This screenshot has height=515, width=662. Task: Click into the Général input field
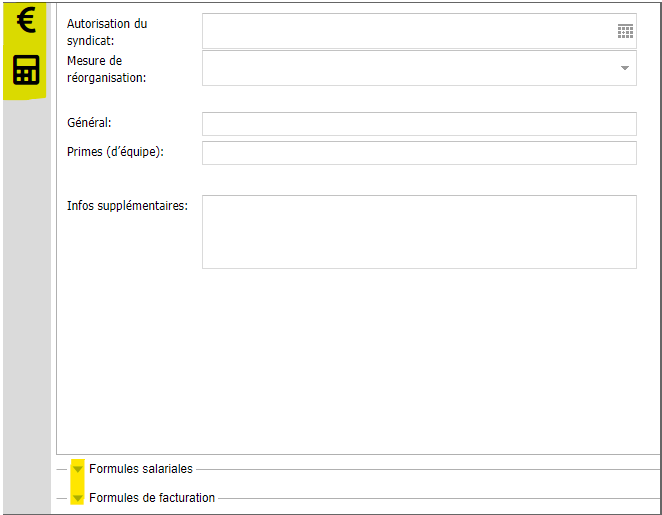click(x=419, y=124)
